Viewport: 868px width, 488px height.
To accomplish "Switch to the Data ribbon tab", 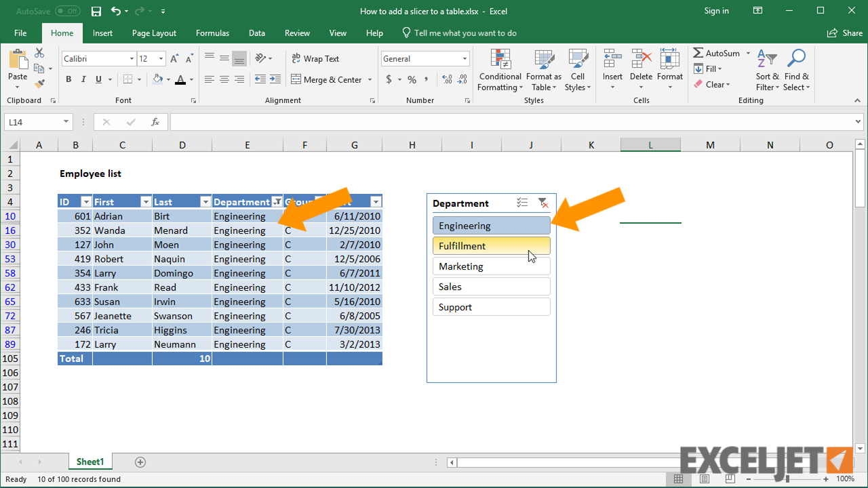I will point(256,33).
